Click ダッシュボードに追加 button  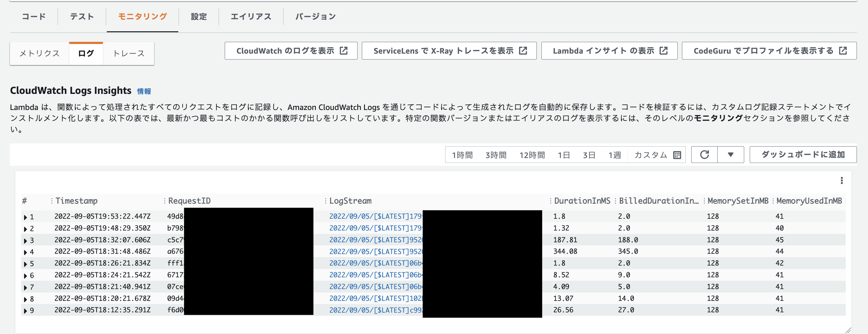pyautogui.click(x=803, y=155)
